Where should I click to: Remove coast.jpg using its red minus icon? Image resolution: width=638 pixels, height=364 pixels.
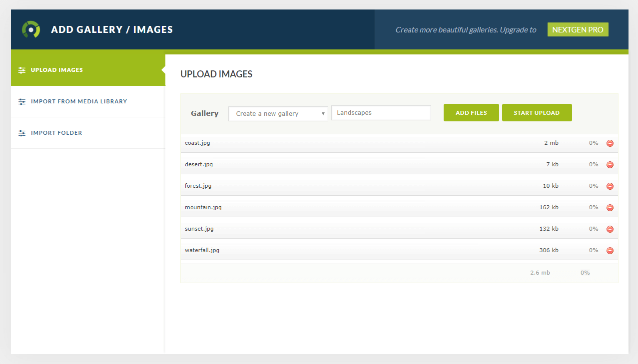(x=610, y=143)
